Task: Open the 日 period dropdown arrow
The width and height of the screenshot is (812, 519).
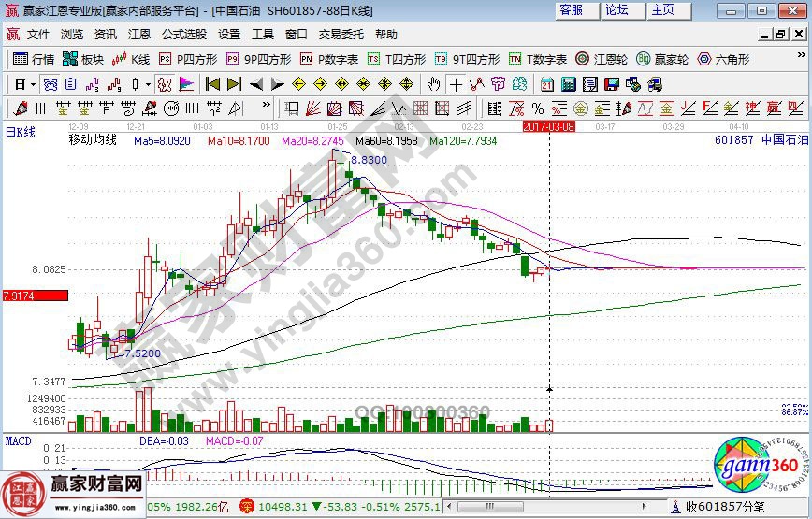Action: click(x=34, y=83)
